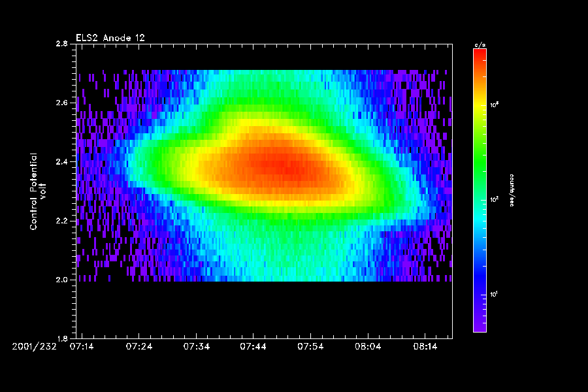This screenshot has width=588, height=392.
Task: Click the time tick label 07:34
Action: tap(197, 347)
